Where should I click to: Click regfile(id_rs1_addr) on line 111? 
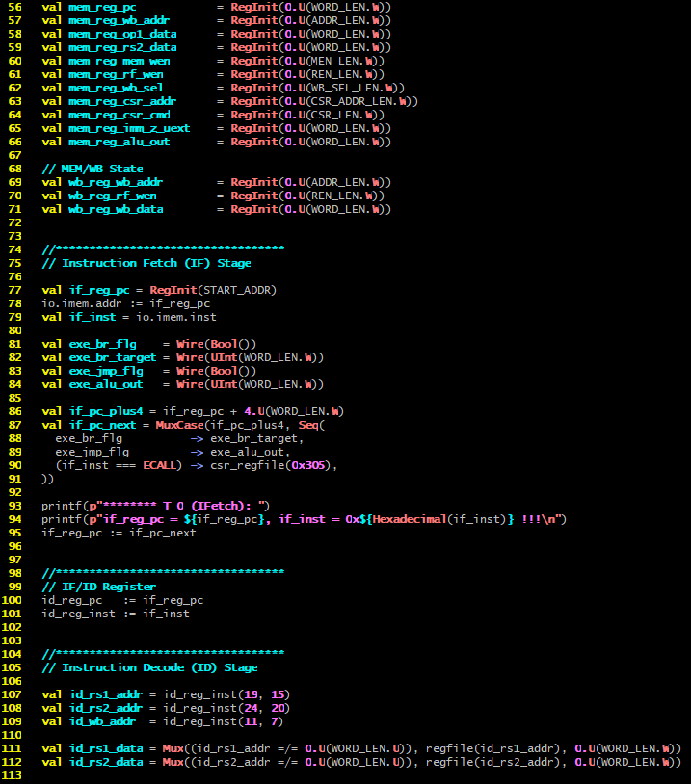tap(492, 749)
